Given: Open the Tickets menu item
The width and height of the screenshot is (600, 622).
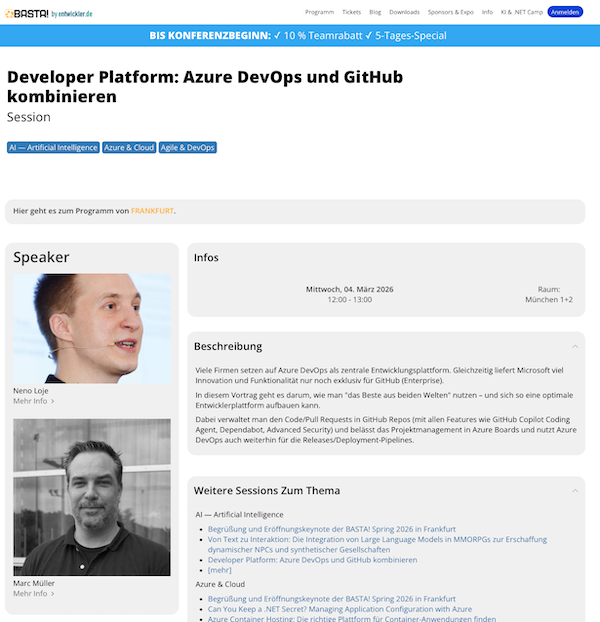Looking at the screenshot, I should click(351, 12).
